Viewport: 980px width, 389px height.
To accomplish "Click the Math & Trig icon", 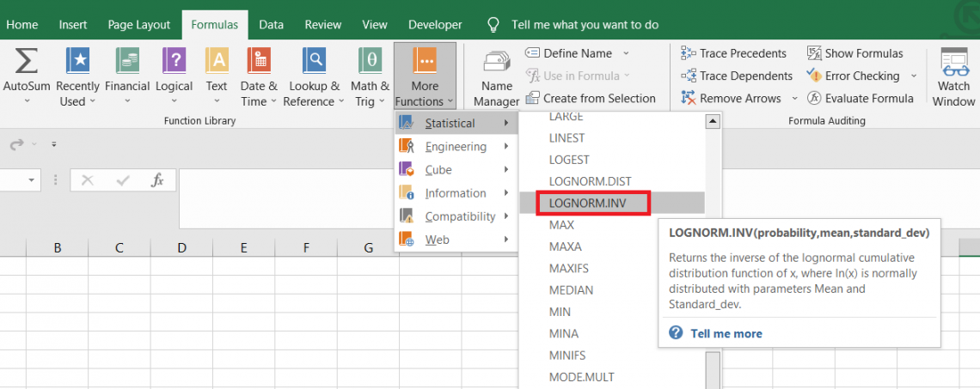I will (370, 62).
